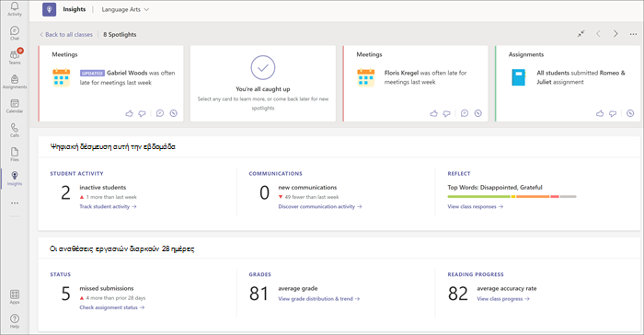
Task: Thumbs down the Romeo & Juliet spotlight
Action: coord(613,113)
